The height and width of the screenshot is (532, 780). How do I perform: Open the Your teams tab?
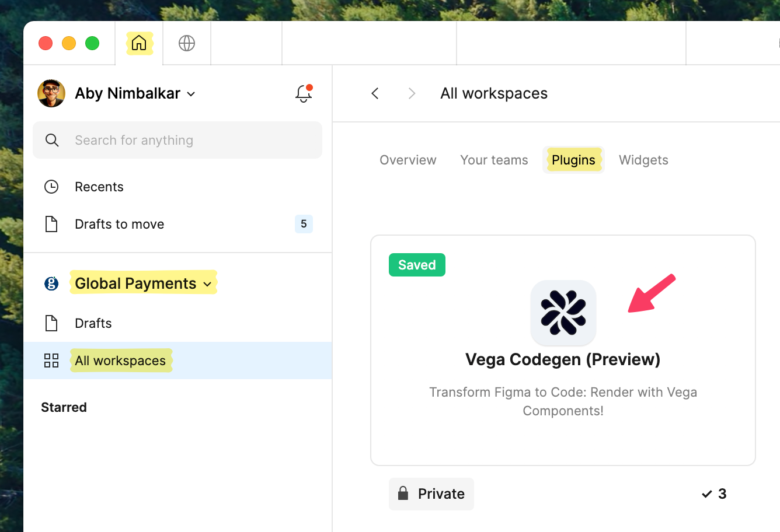pyautogui.click(x=494, y=160)
